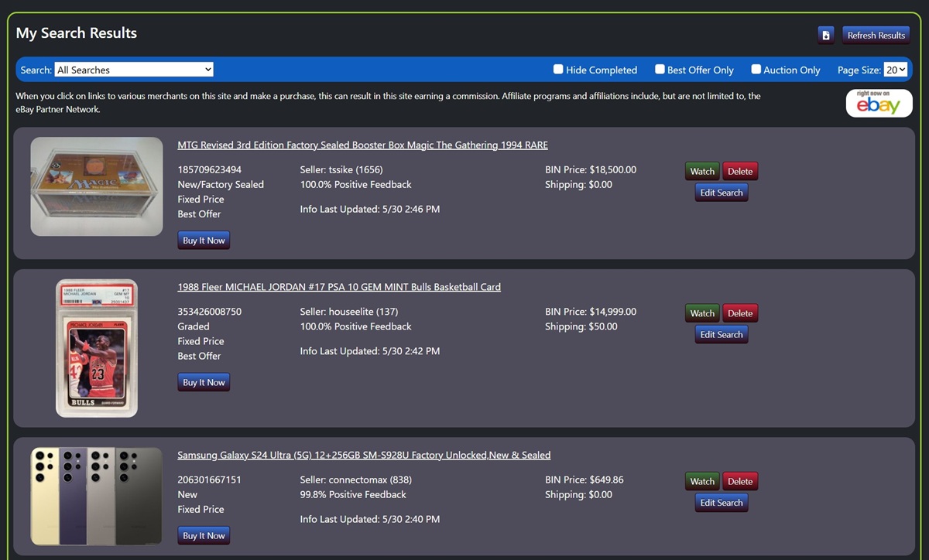
Task: Click Info Last Updated: 5/30 2:46 PM
Action: coord(370,209)
